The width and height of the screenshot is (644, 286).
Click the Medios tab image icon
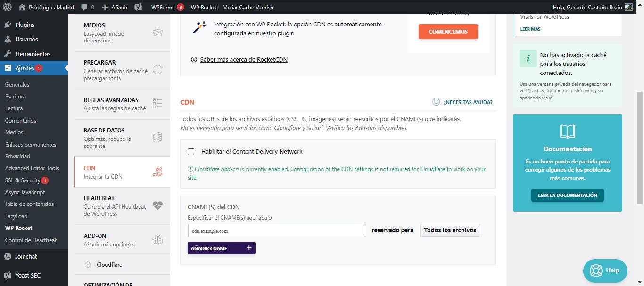(158, 33)
